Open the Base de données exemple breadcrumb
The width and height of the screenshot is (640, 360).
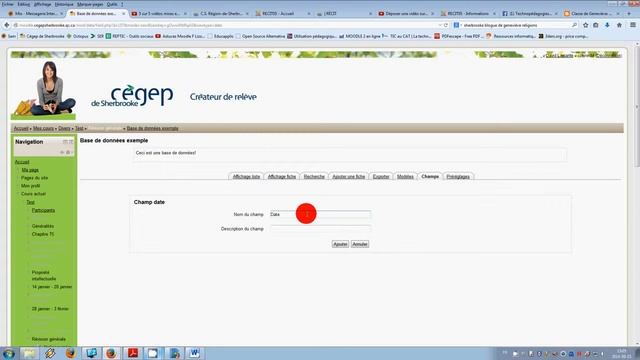152,129
